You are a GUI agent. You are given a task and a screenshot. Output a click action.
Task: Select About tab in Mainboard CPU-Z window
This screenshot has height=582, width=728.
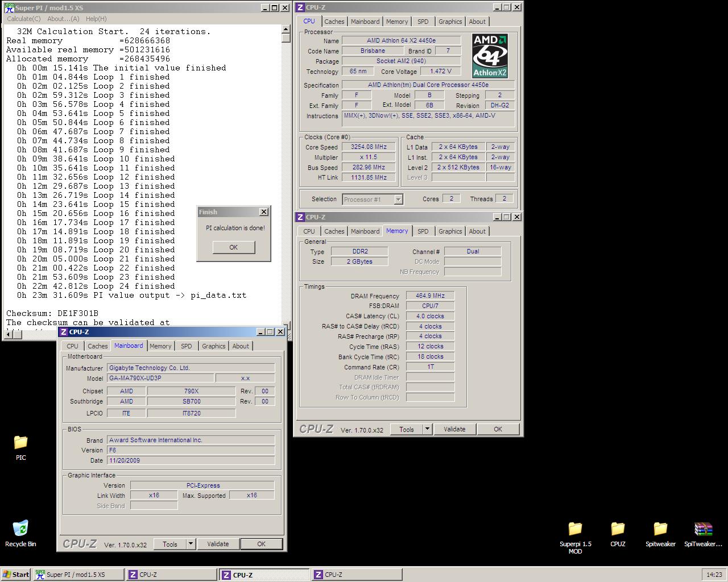pyautogui.click(x=241, y=346)
